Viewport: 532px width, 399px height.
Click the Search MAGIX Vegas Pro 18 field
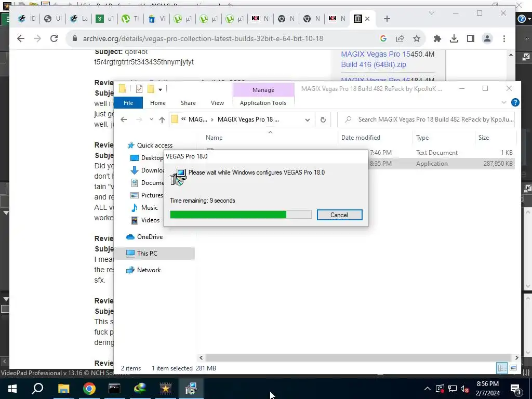pyautogui.click(x=426, y=119)
